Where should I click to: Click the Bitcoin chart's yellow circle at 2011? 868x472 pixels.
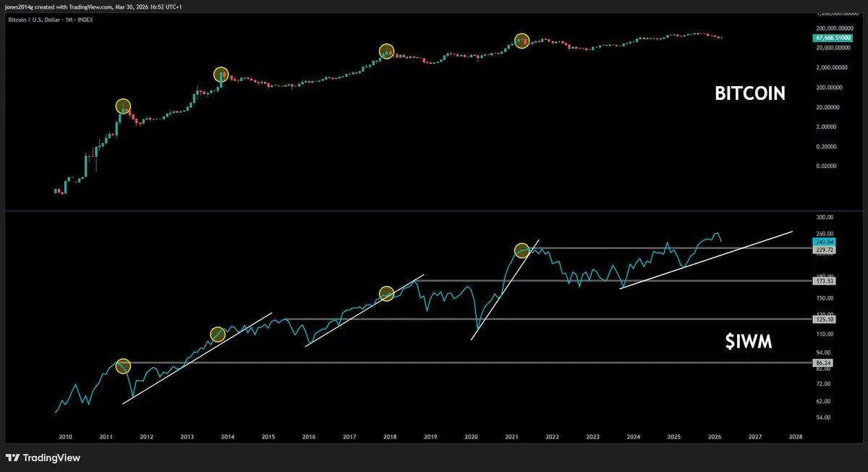point(123,106)
